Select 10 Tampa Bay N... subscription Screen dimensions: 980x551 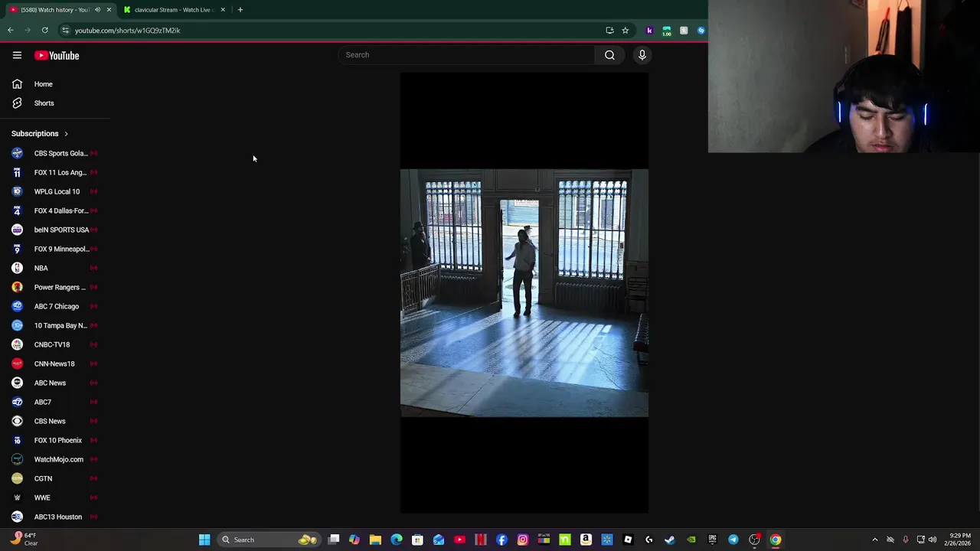[x=55, y=325]
